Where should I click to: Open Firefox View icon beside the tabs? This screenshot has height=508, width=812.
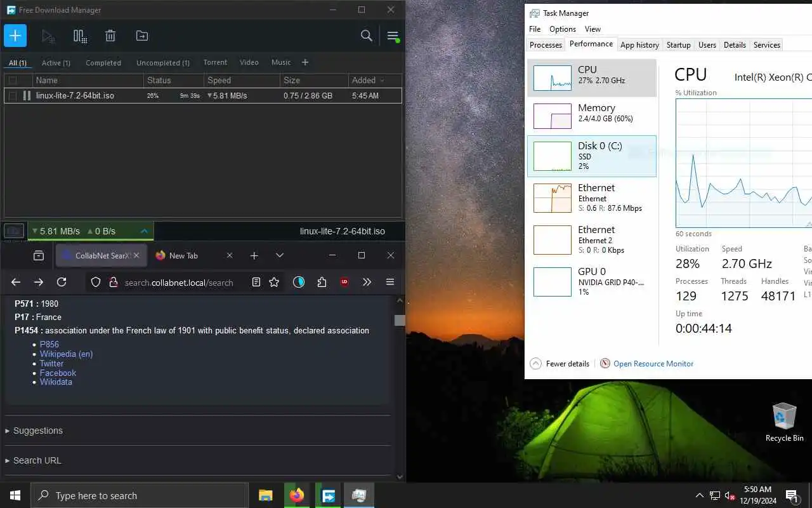click(x=39, y=255)
